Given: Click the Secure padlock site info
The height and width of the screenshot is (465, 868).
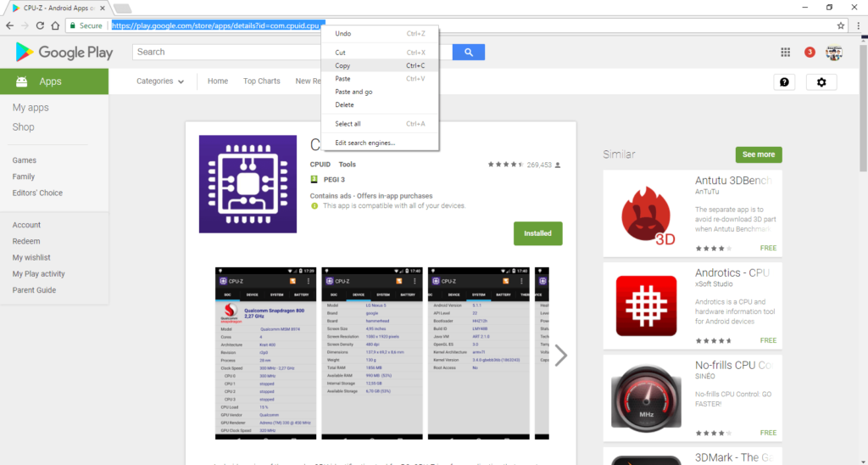Looking at the screenshot, I should (x=86, y=25).
